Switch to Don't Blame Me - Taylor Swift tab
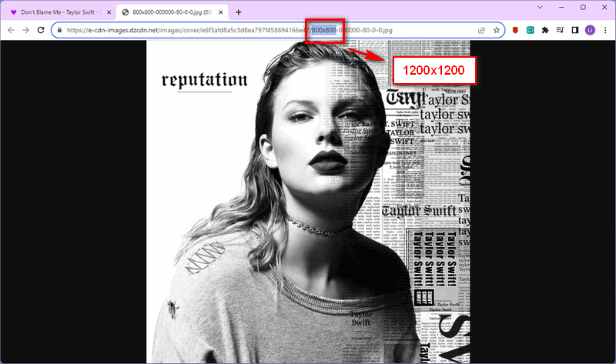 tap(62, 12)
